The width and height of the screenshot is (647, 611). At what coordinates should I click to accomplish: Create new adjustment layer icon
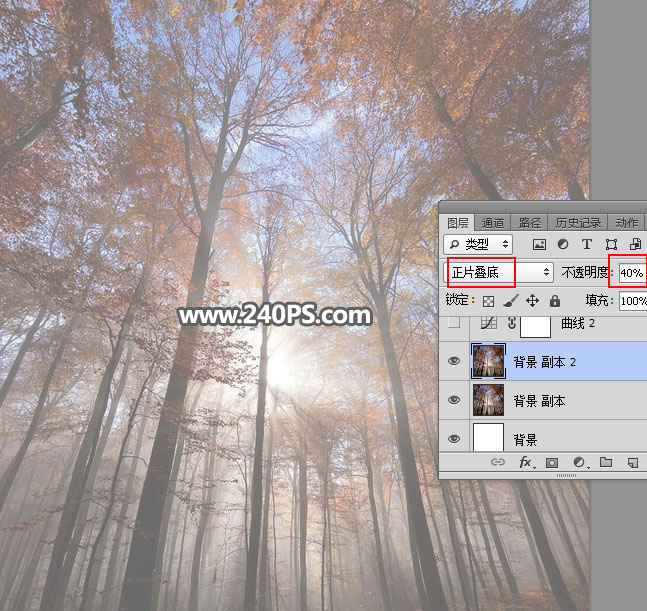(580, 462)
